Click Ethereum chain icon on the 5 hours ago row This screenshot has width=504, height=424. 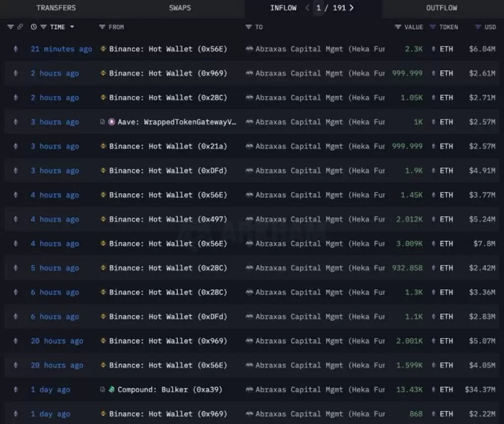[x=16, y=268]
